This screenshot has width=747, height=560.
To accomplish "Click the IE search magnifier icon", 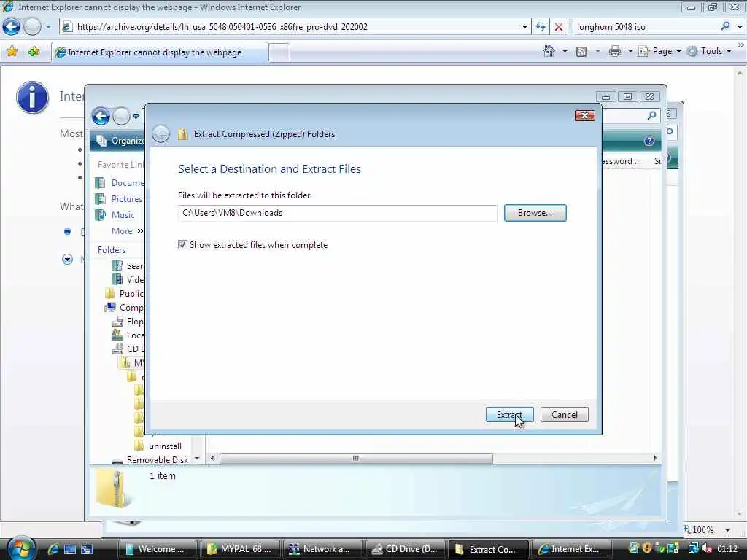I will pyautogui.click(x=725, y=26).
